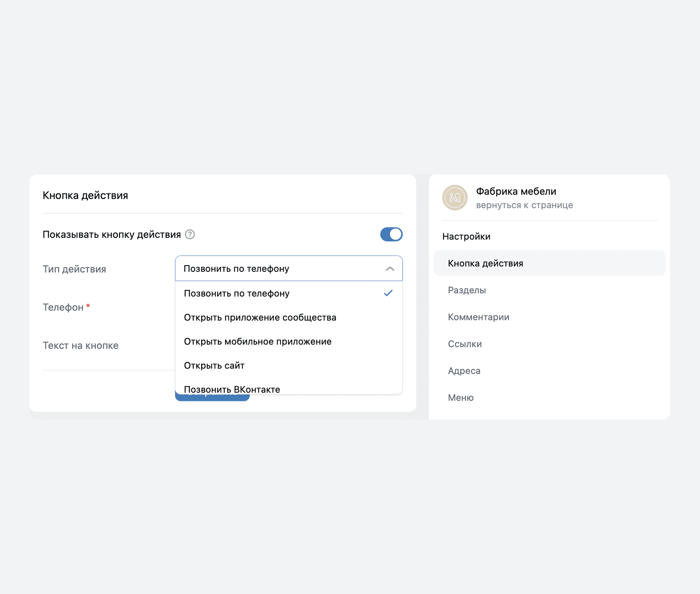Choose Открыть приложение сообщества option
Image resolution: width=700 pixels, height=594 pixels.
click(x=289, y=318)
